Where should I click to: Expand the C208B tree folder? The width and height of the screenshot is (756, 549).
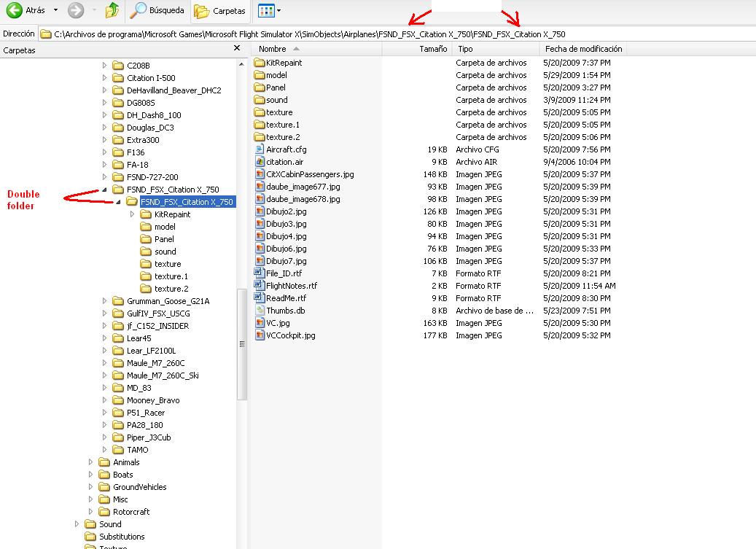coord(105,65)
